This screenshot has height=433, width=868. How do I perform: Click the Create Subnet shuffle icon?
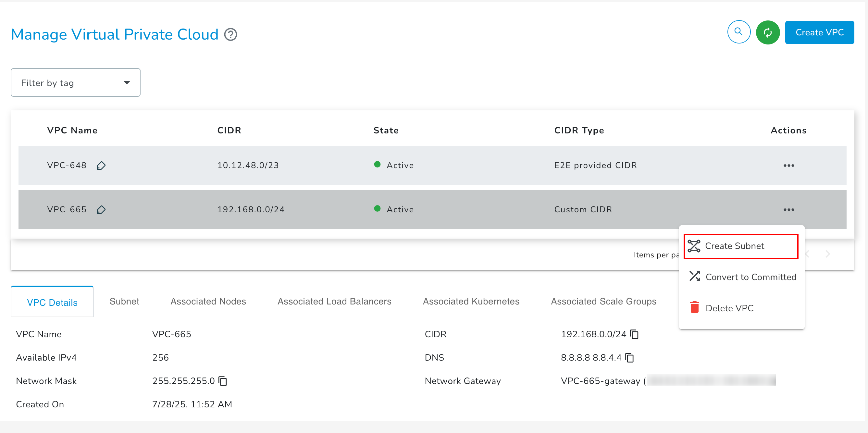(693, 246)
